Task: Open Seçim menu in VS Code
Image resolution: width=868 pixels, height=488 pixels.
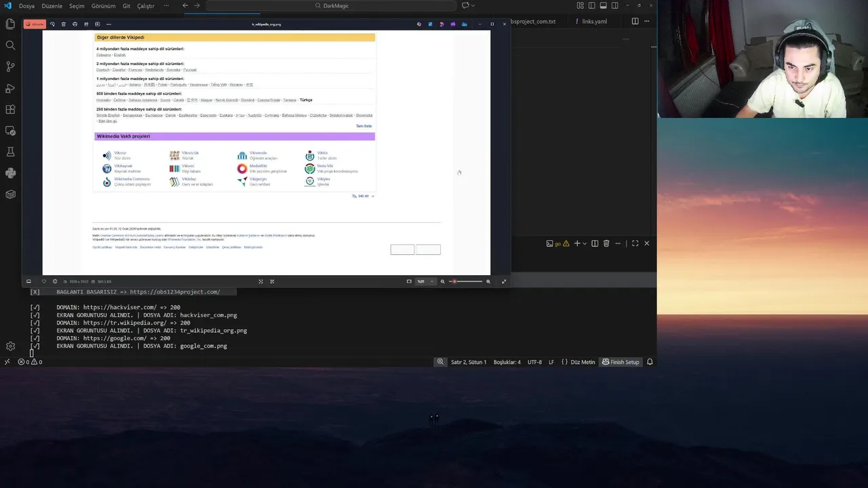Action: [77, 6]
